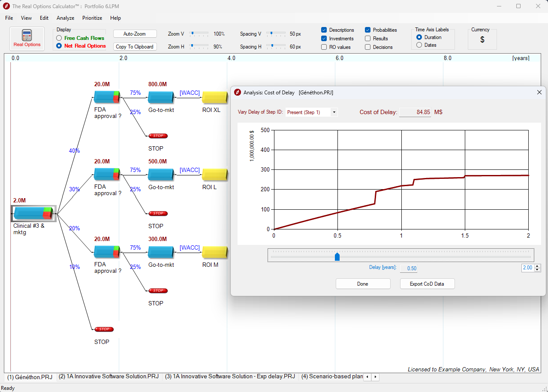The height and width of the screenshot is (392, 548).
Task: Select the Free Cash Flows radio button
Action: [59, 38]
